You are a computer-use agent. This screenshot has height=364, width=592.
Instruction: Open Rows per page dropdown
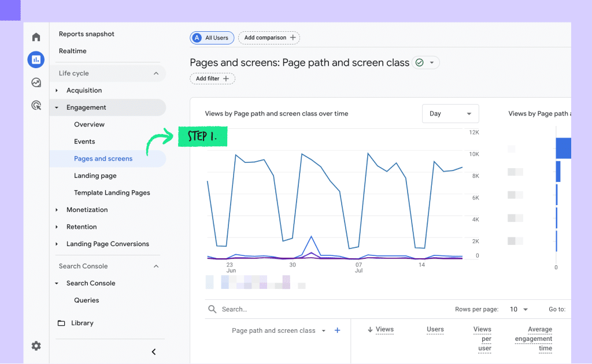click(x=519, y=309)
